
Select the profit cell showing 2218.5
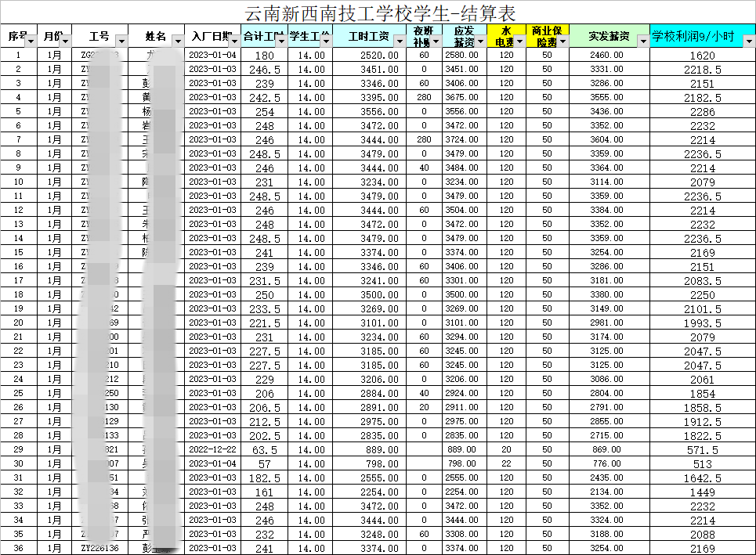pyautogui.click(x=703, y=70)
